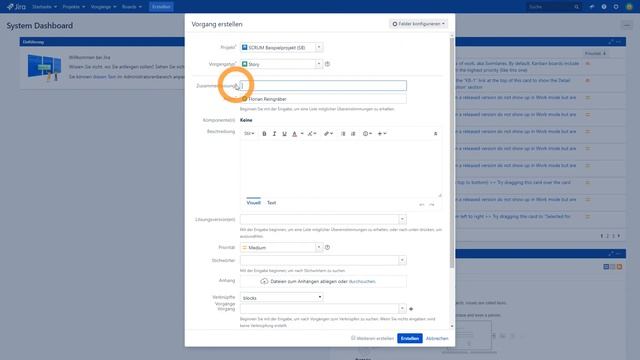Maximize the top-right dashboard gadget
This screenshot has height=360, width=640.
(611, 42)
